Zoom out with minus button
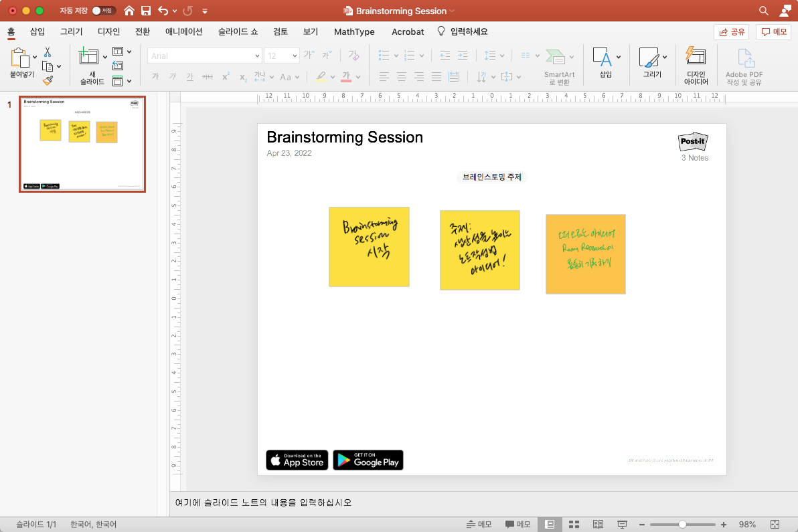 click(x=642, y=525)
